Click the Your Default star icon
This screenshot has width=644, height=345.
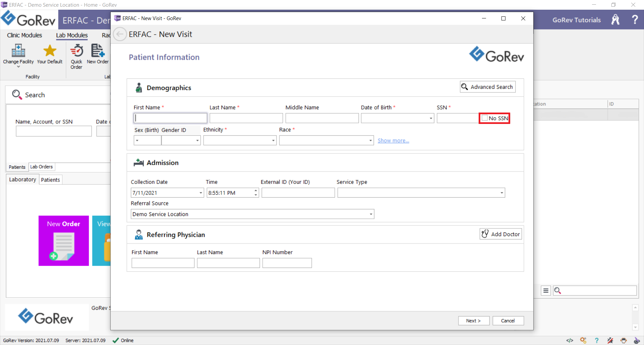(x=50, y=51)
